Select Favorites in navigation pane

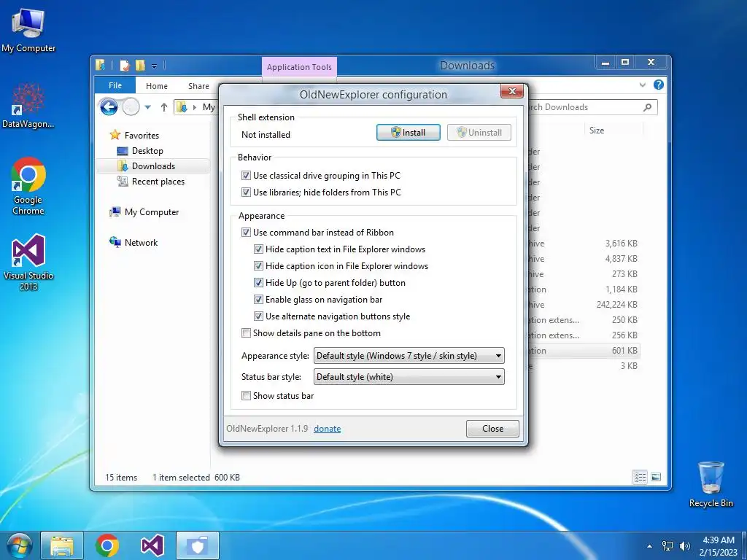pos(142,135)
